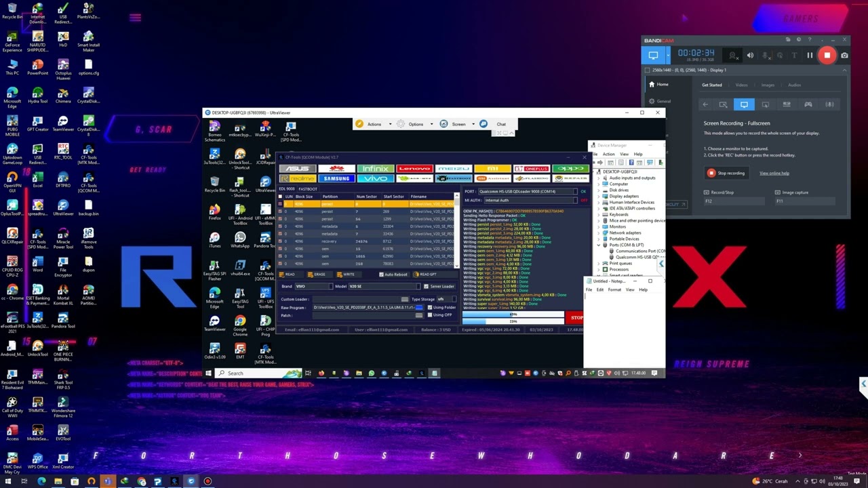Open Bandicam Videos tab
868x488 pixels.
[x=741, y=85]
